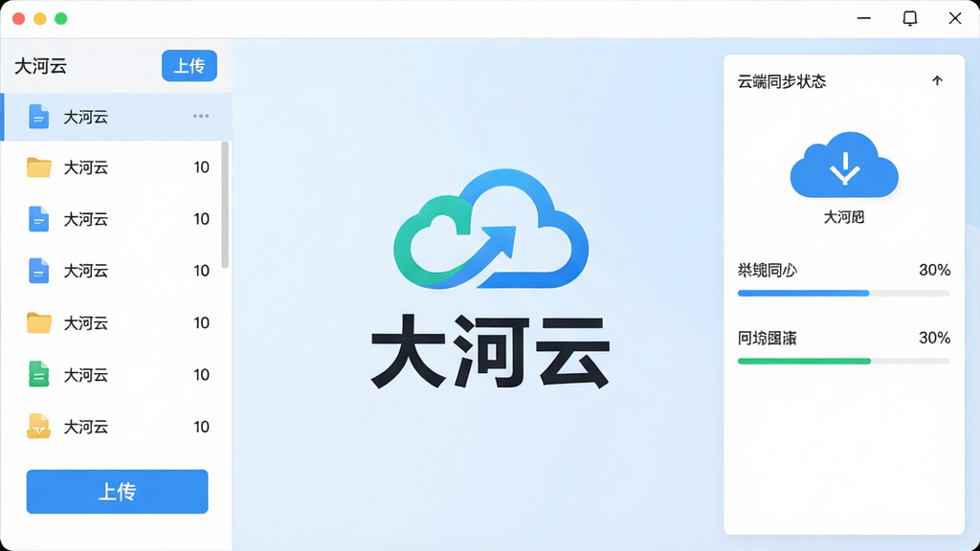The width and height of the screenshot is (980, 551).
Task: Click the 30% value above the blue progress bar
Action: 934,270
